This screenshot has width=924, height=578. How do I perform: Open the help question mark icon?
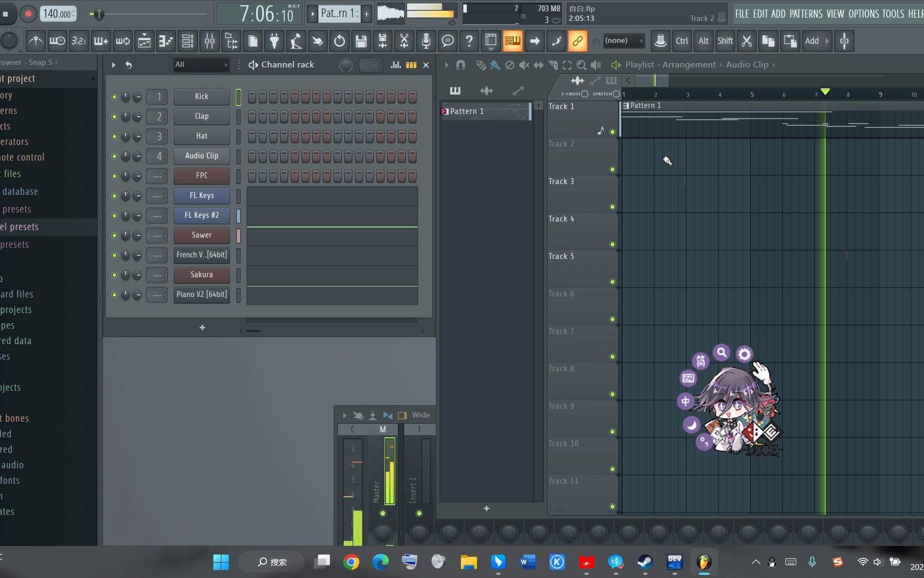[x=469, y=41]
